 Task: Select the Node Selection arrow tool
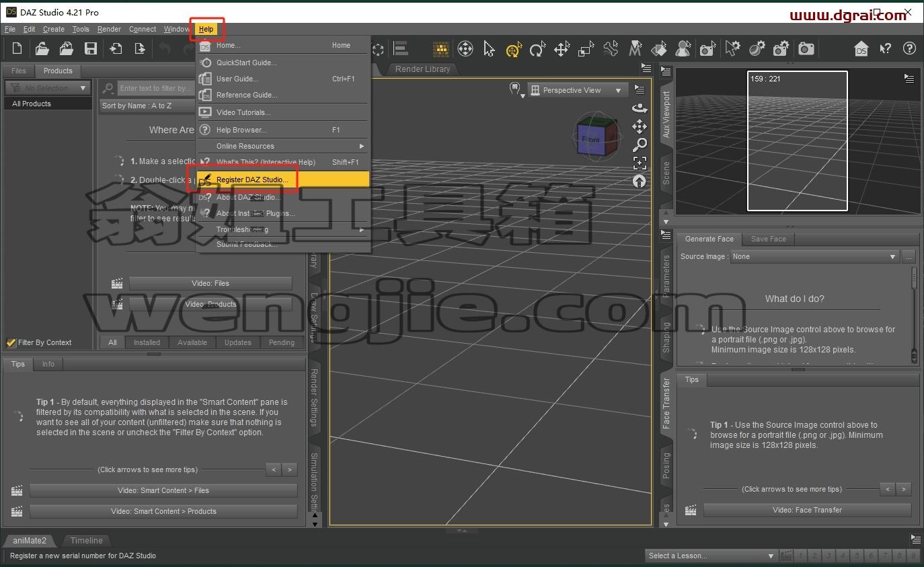490,49
